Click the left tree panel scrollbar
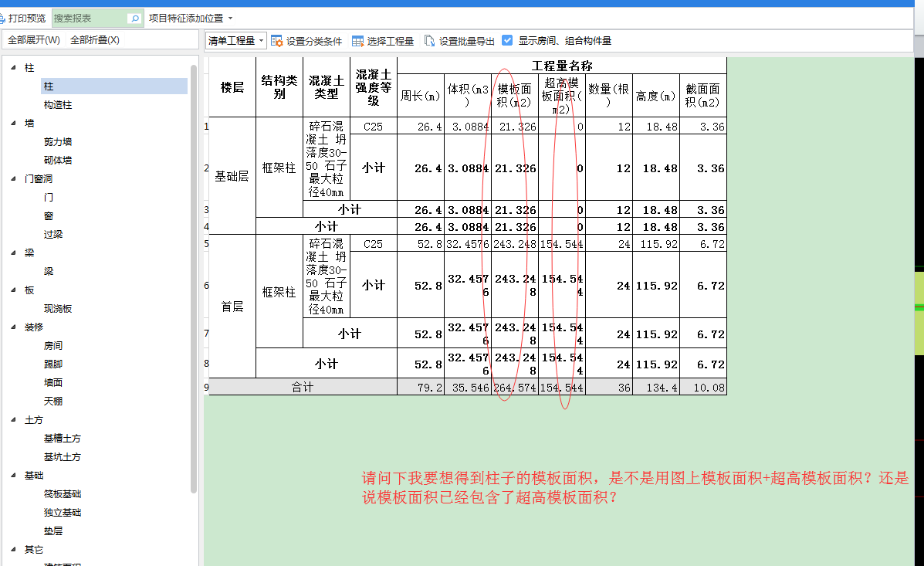 (x=193, y=278)
